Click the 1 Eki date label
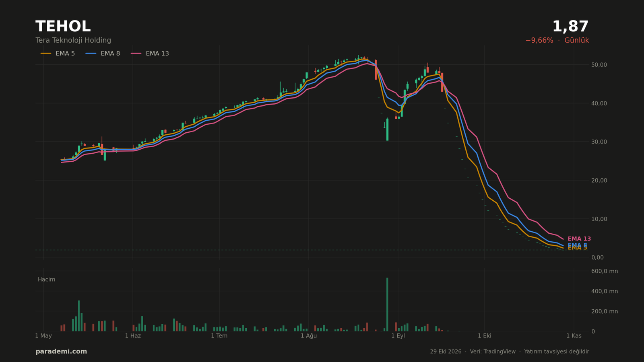The height and width of the screenshot is (362, 644). click(x=485, y=336)
